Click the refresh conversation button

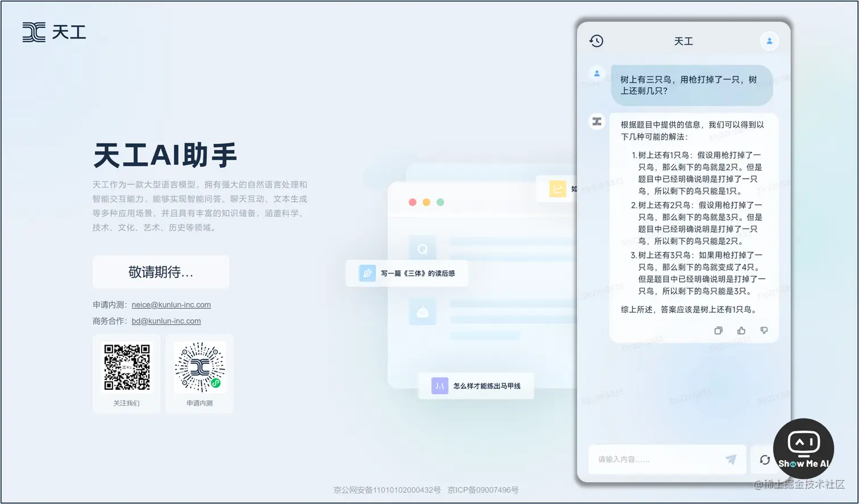coord(765,460)
